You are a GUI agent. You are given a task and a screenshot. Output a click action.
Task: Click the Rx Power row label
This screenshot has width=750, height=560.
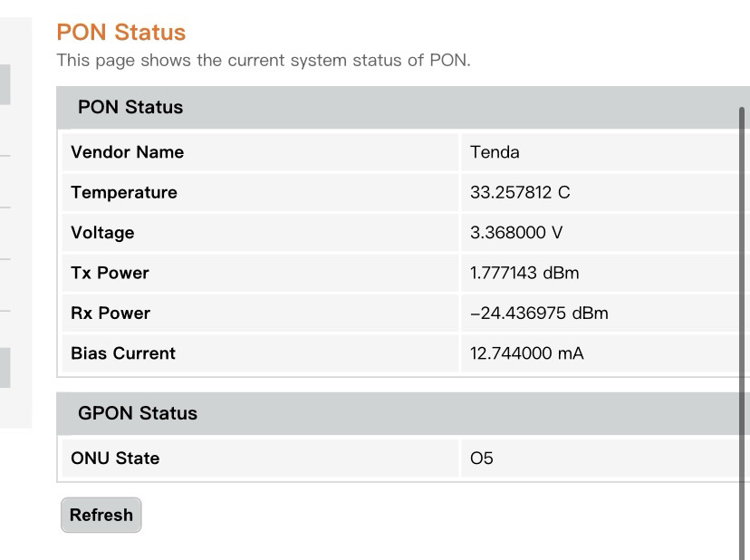111,313
